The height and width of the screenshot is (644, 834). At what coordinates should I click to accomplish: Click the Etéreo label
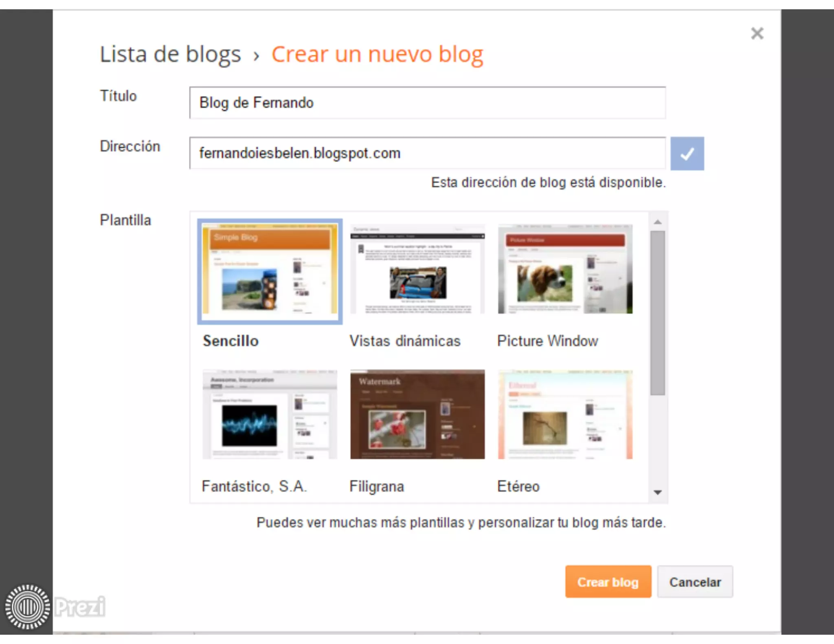coord(518,486)
